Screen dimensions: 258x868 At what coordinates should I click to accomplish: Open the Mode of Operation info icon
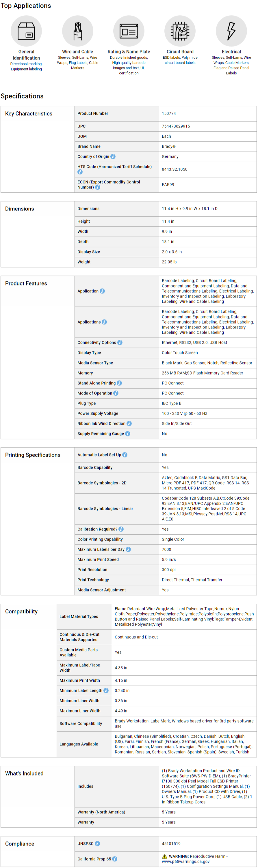(x=116, y=393)
